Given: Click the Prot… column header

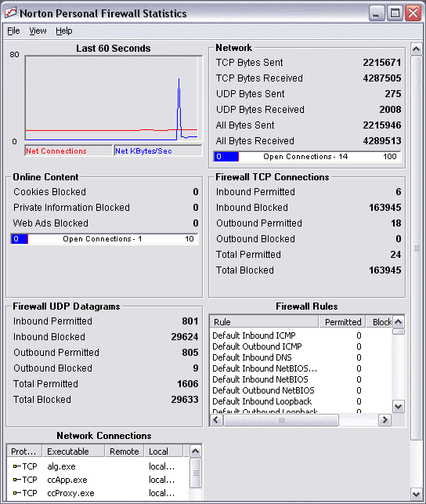Looking at the screenshot, I should tap(24, 451).
